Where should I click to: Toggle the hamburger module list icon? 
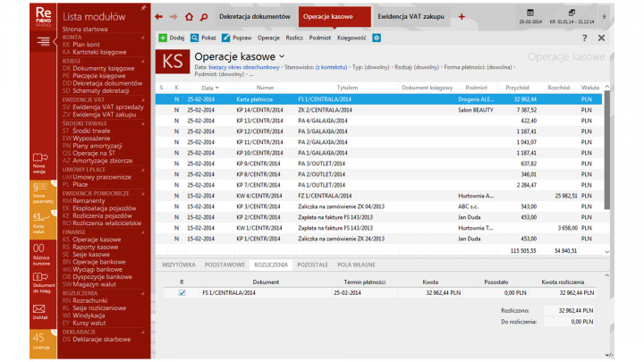pos(43,41)
